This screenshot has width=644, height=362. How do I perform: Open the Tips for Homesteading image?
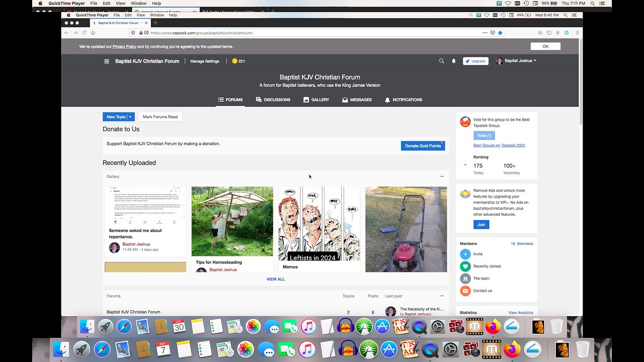point(232,222)
